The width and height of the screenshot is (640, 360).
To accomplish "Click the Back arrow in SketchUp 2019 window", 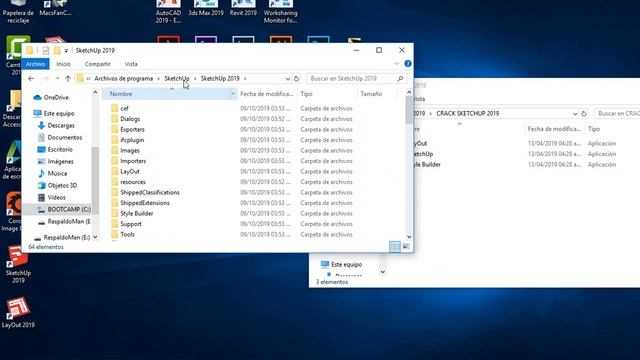I will 31,78.
